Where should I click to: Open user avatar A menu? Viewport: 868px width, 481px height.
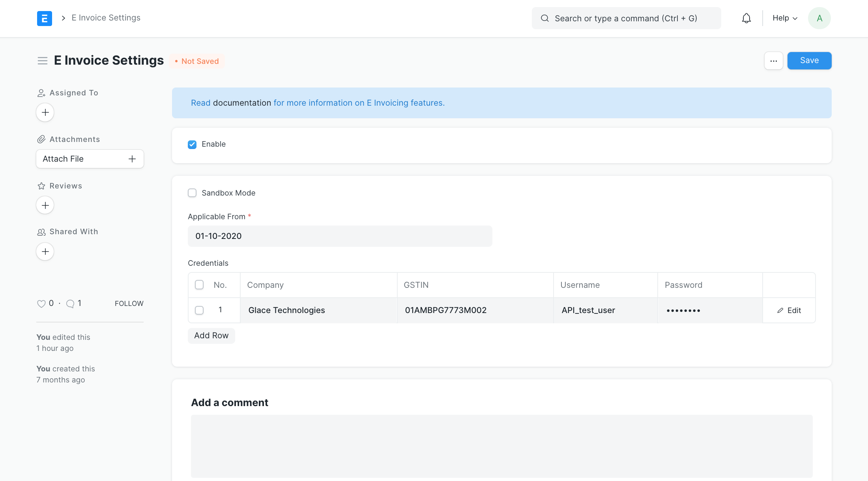pyautogui.click(x=819, y=18)
